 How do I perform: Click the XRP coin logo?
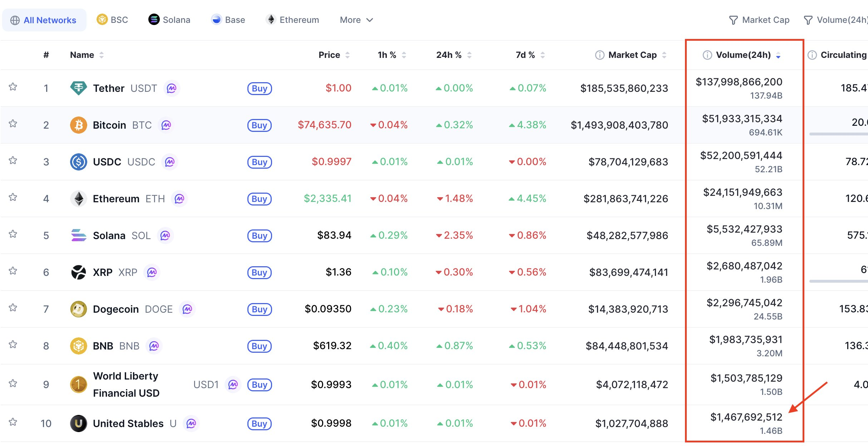[x=79, y=272]
